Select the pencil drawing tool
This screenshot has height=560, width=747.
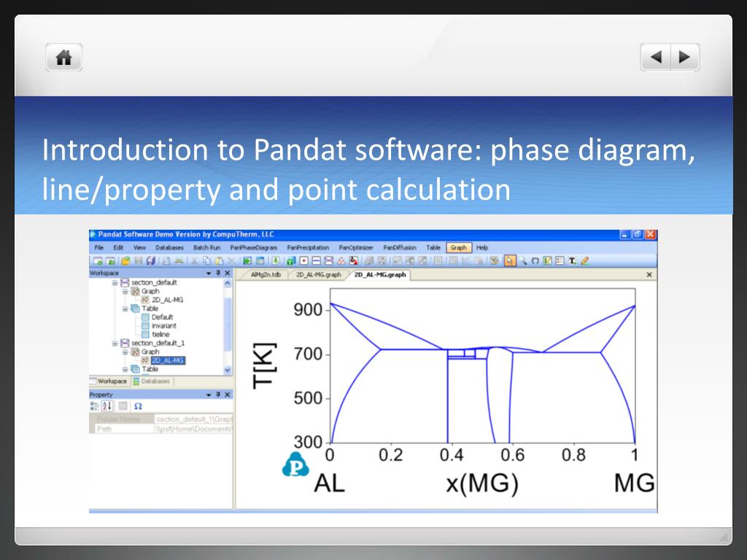click(584, 260)
